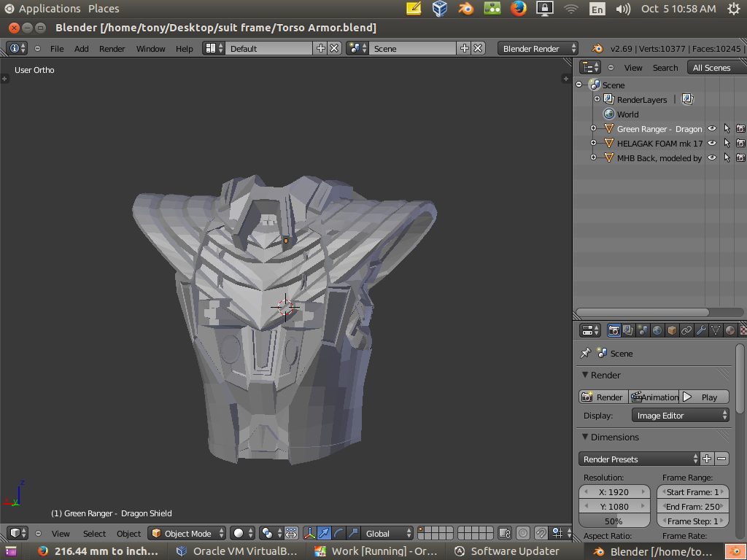Add a new screen layout with plus
Image resolution: width=747 pixels, height=560 pixels.
coord(321,49)
